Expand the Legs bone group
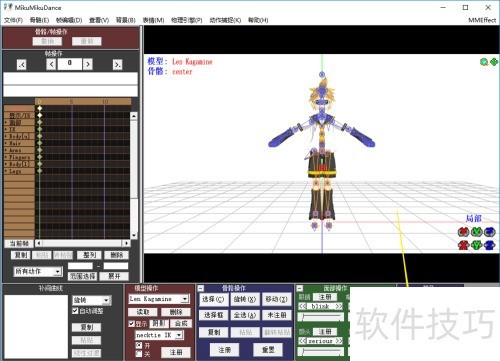Viewport: 500px width, 361px height. [6, 171]
